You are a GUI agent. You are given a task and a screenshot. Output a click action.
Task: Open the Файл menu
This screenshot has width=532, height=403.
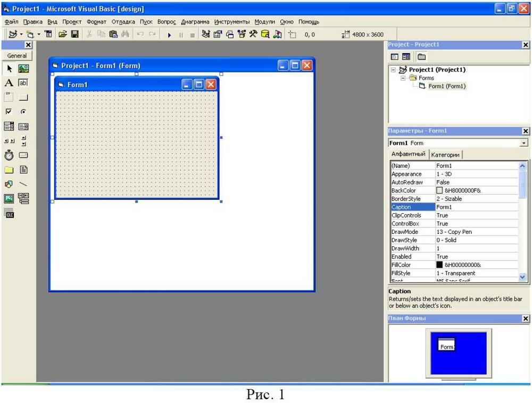(x=11, y=22)
